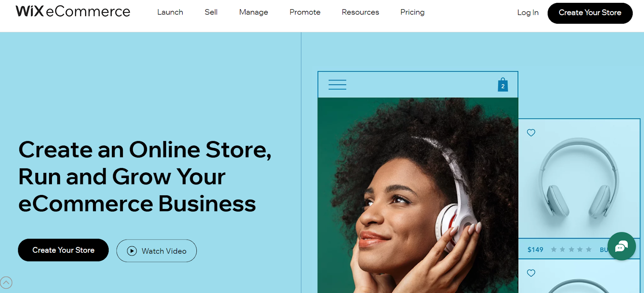Viewport: 644px width, 293px height.
Task: Click Create Your Store below the headline
Action: point(63,250)
